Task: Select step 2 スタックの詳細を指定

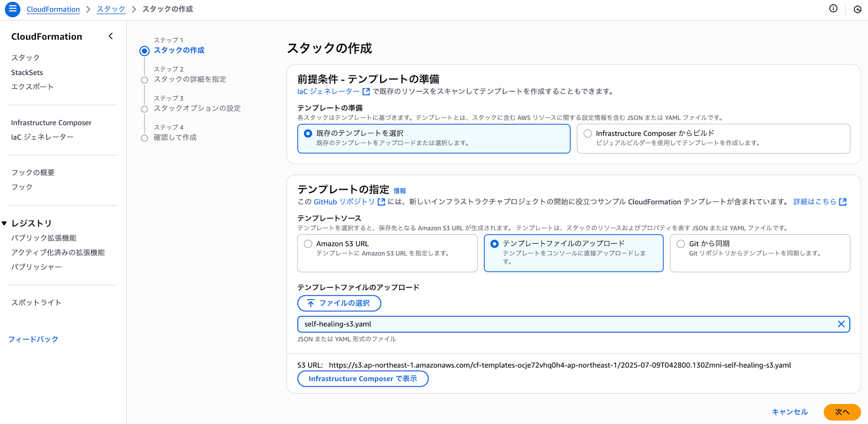Action: [x=190, y=79]
